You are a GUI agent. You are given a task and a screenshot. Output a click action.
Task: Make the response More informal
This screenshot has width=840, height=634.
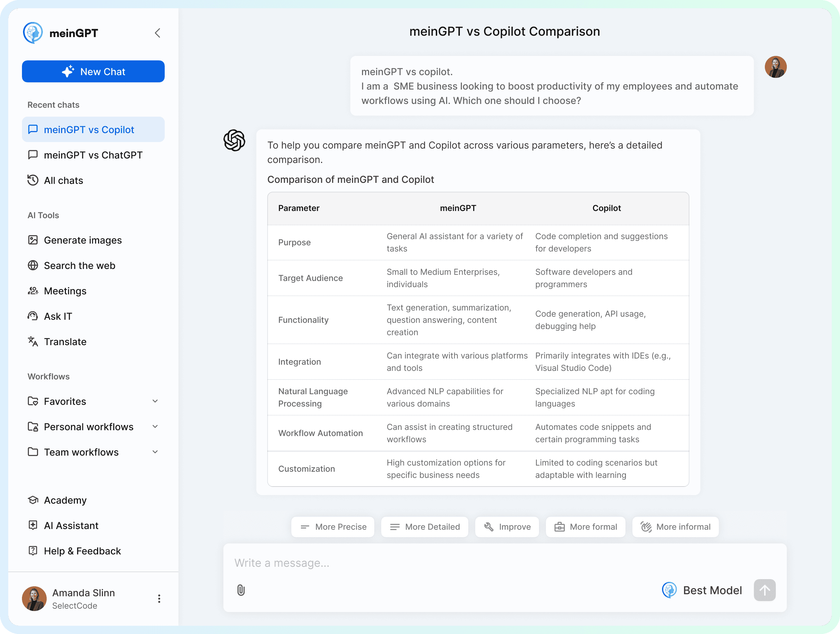(675, 527)
